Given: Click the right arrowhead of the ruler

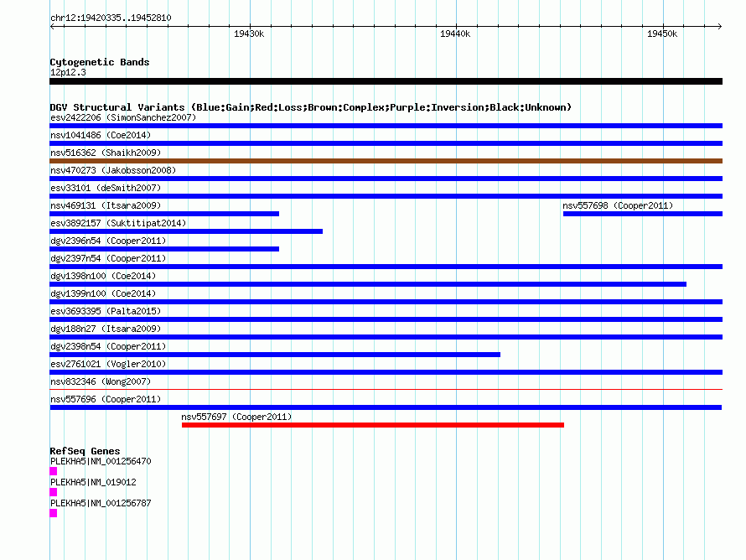Looking at the screenshot, I should coord(720,27).
